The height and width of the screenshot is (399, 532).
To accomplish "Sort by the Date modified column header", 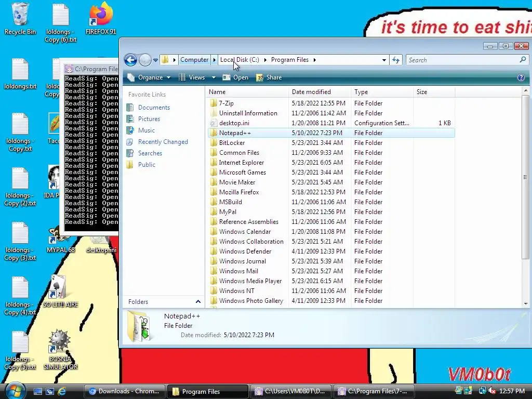I will pyautogui.click(x=320, y=92).
